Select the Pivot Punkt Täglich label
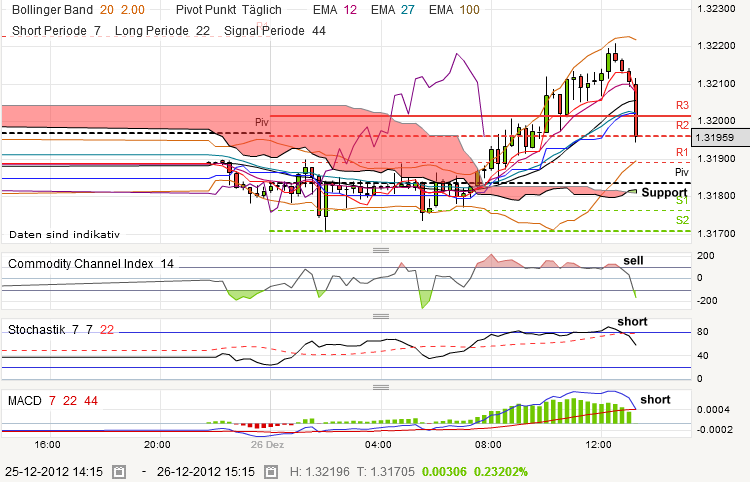The image size is (750, 482). tap(229, 10)
